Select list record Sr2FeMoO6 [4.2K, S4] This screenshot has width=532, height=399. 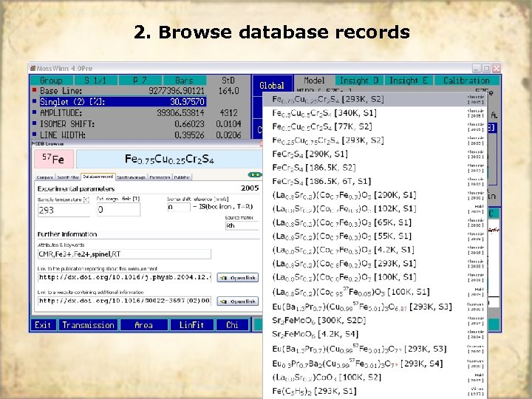click(x=375, y=334)
